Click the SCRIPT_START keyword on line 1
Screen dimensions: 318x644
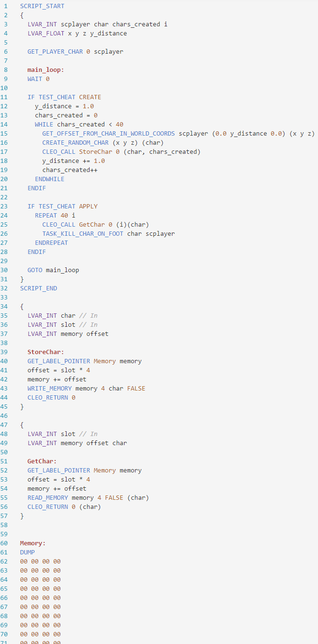click(42, 6)
